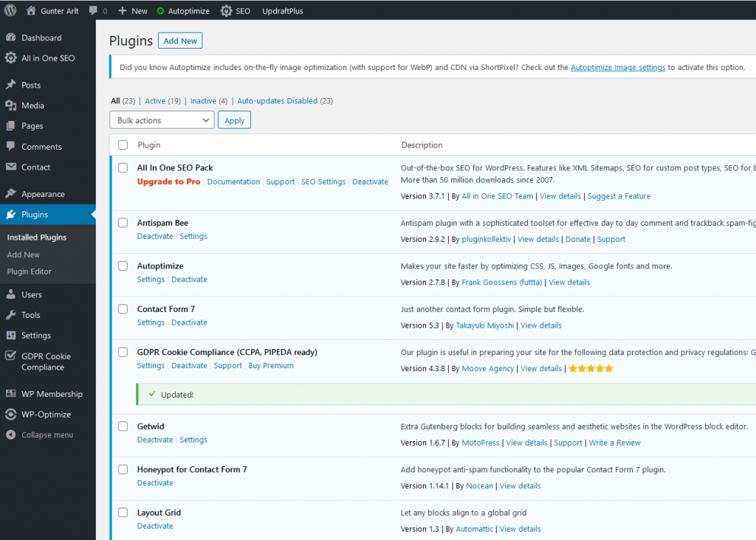The height and width of the screenshot is (540, 756).
Task: Check the Contact Form 7 checkbox
Action: 123,309
